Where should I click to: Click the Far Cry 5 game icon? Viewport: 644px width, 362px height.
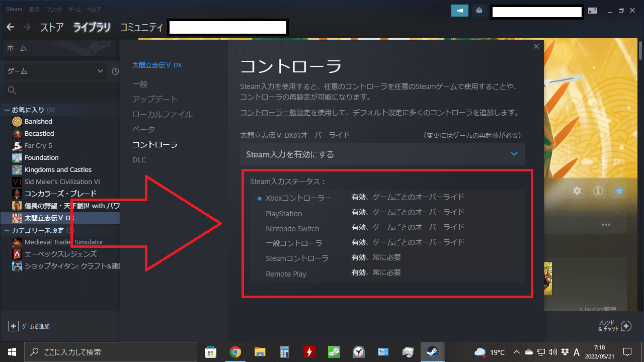pyautogui.click(x=17, y=145)
